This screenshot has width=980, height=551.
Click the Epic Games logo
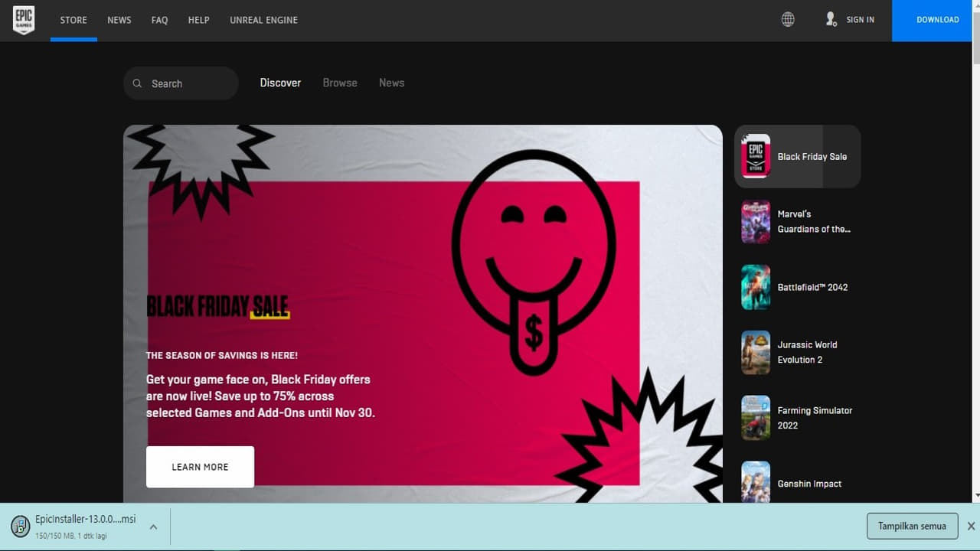coord(24,20)
